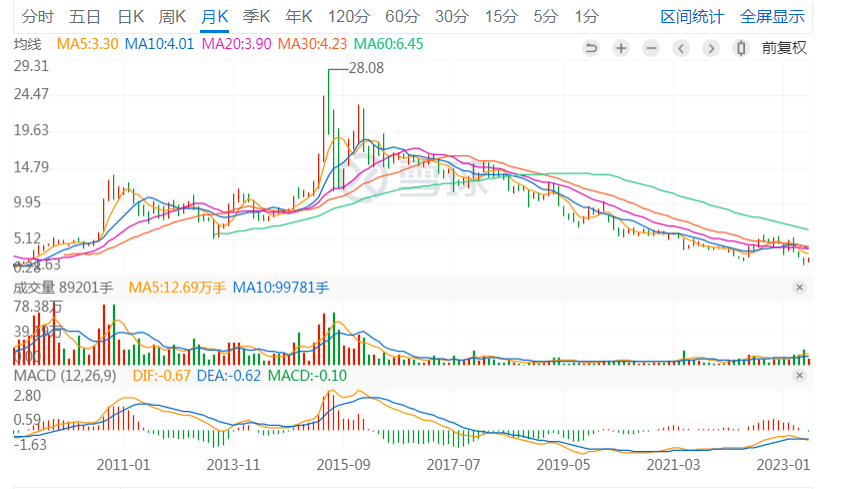Toggle the candlestick chart style icon
The height and width of the screenshot is (489, 841).
(740, 47)
